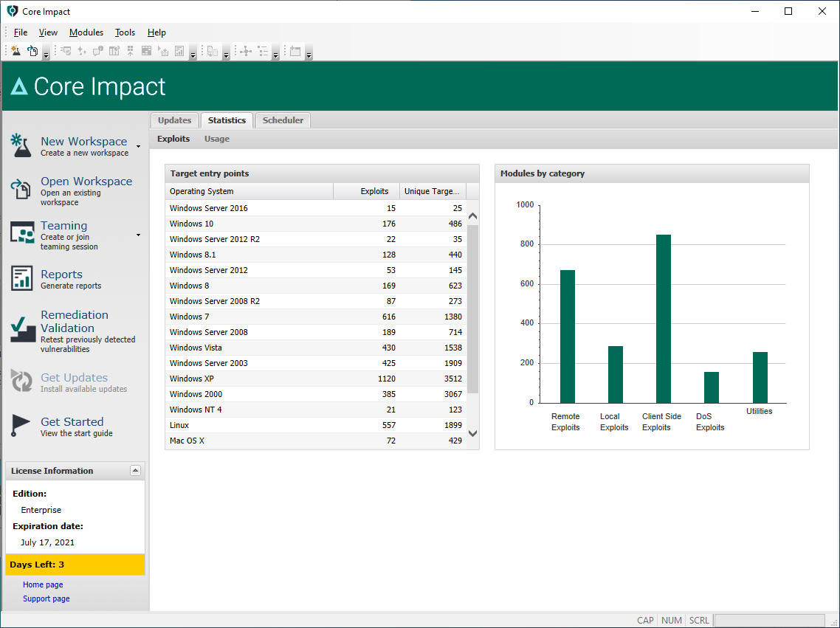The width and height of the screenshot is (840, 628).
Task: Switch to the Updates tab
Action: [174, 120]
